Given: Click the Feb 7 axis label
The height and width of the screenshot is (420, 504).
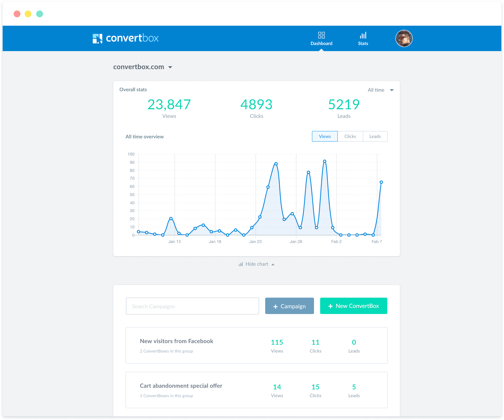Looking at the screenshot, I should tap(377, 241).
